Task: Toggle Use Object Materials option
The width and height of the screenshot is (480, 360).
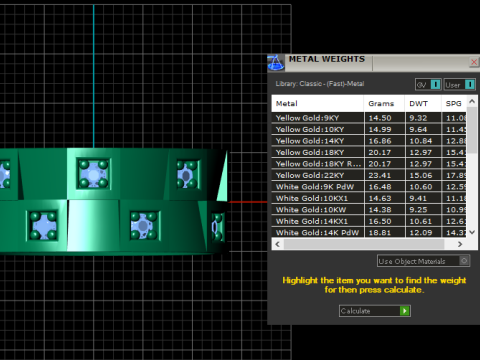Action: point(423,261)
